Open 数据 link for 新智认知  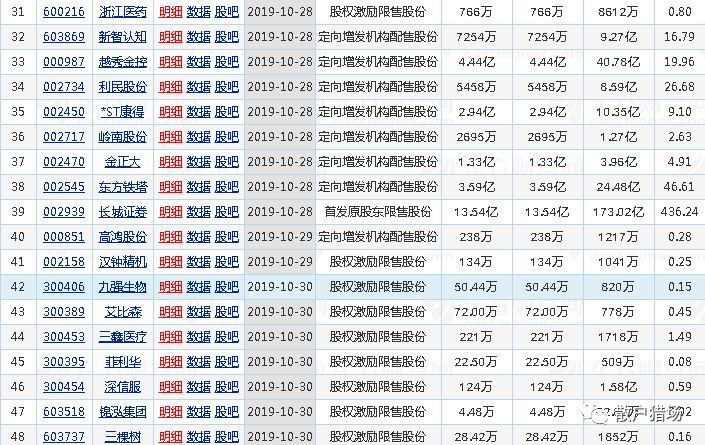tap(198, 36)
